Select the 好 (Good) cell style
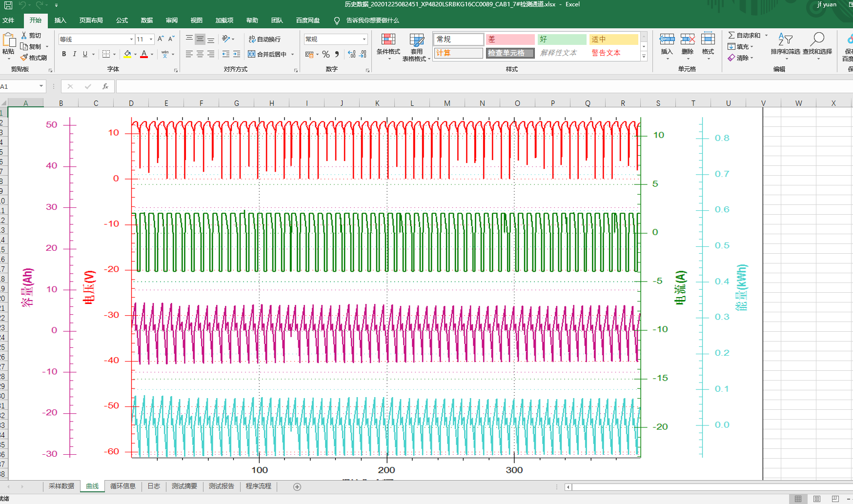The image size is (853, 504). (x=562, y=39)
